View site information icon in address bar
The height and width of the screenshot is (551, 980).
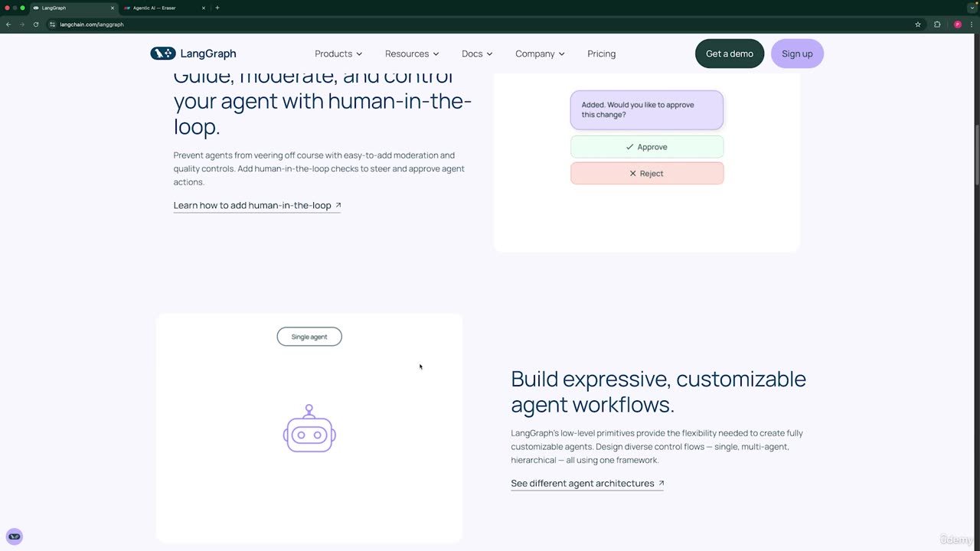[x=52, y=24]
